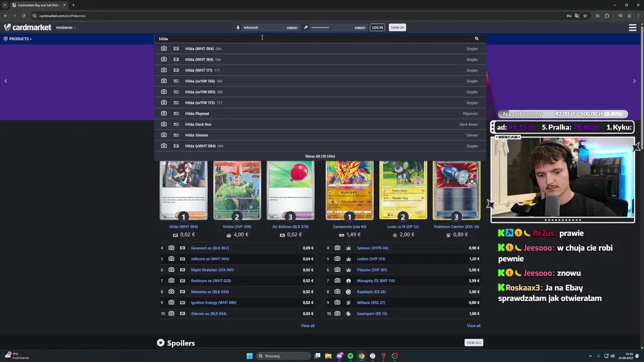
Task: Open File Explorer from taskbar
Action: tap(328, 356)
